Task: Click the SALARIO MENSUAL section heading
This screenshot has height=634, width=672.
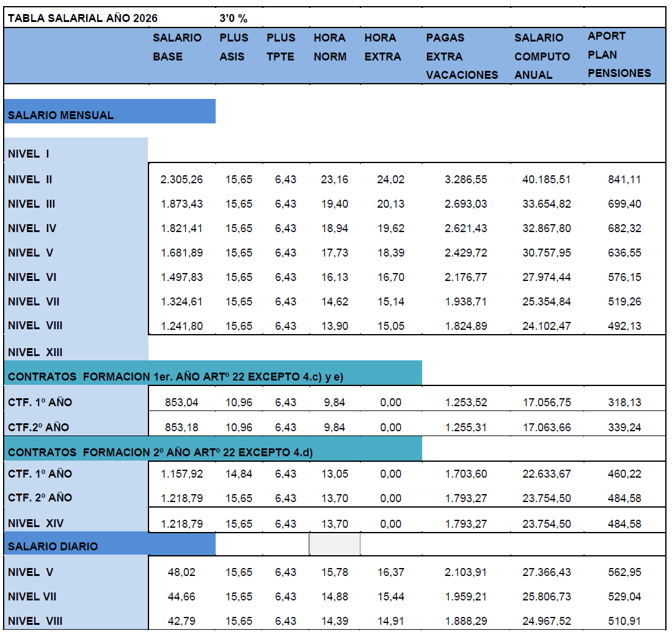Action: tap(61, 115)
